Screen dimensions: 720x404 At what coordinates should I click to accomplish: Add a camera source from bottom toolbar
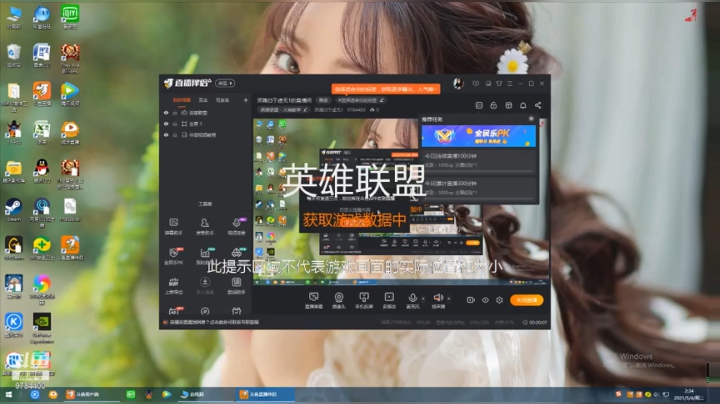point(339,300)
